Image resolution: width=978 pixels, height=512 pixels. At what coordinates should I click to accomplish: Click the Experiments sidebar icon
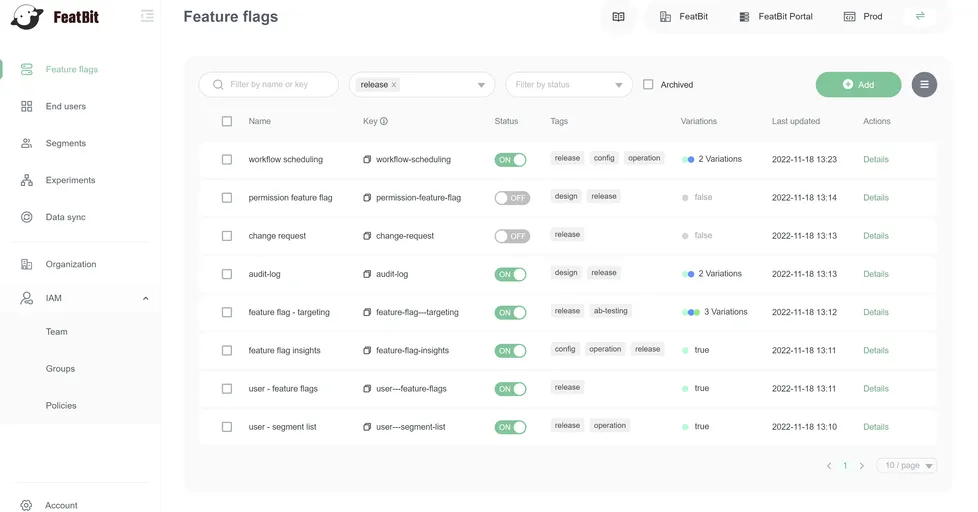(26, 180)
